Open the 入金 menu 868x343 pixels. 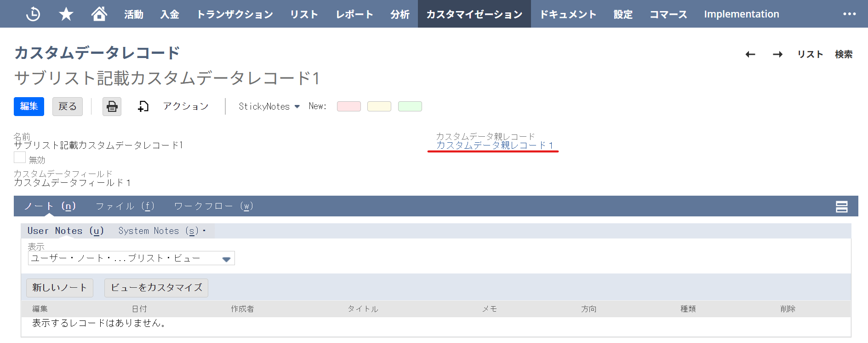170,14
